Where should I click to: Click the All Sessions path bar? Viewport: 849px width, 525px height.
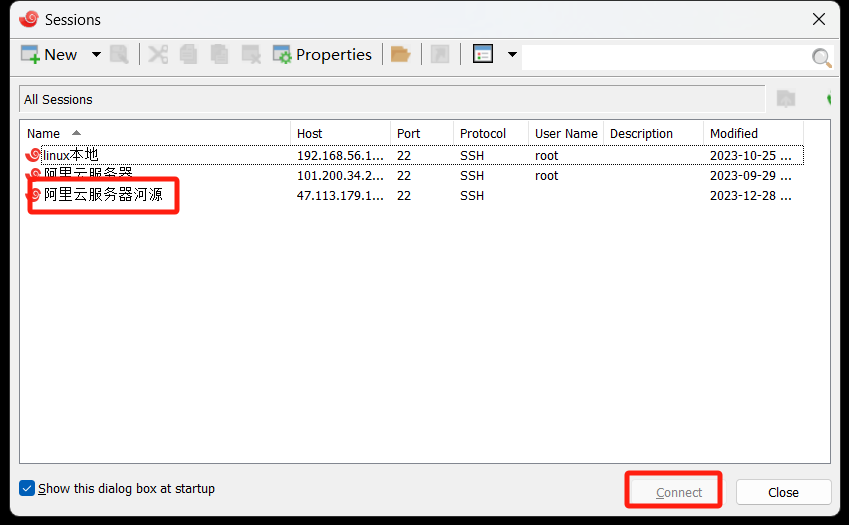point(392,99)
